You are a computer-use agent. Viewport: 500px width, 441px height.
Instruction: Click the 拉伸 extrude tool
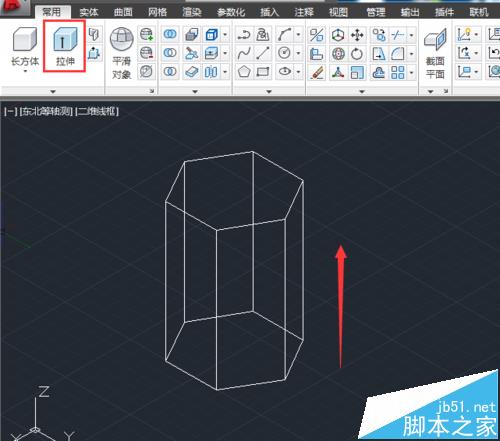(x=65, y=46)
